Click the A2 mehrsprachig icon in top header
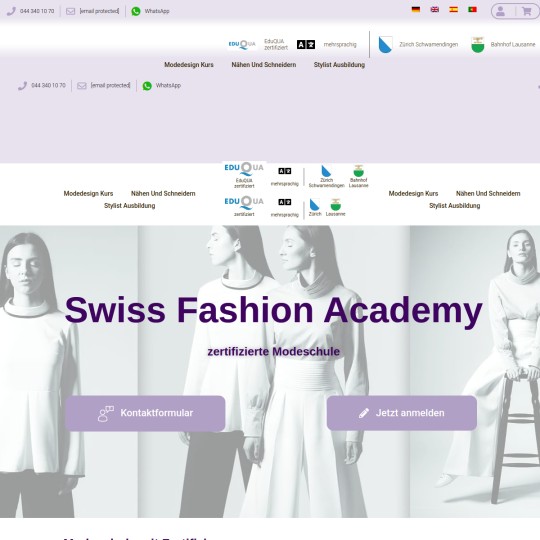540x540 pixels. tap(306, 44)
